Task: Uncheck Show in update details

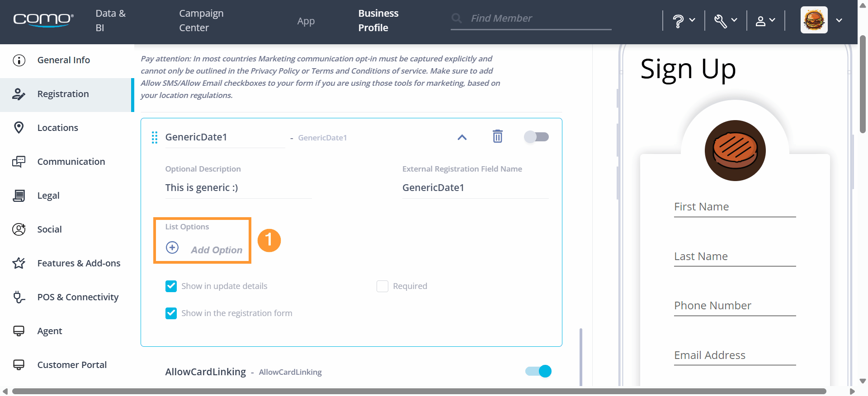Action: 171,286
